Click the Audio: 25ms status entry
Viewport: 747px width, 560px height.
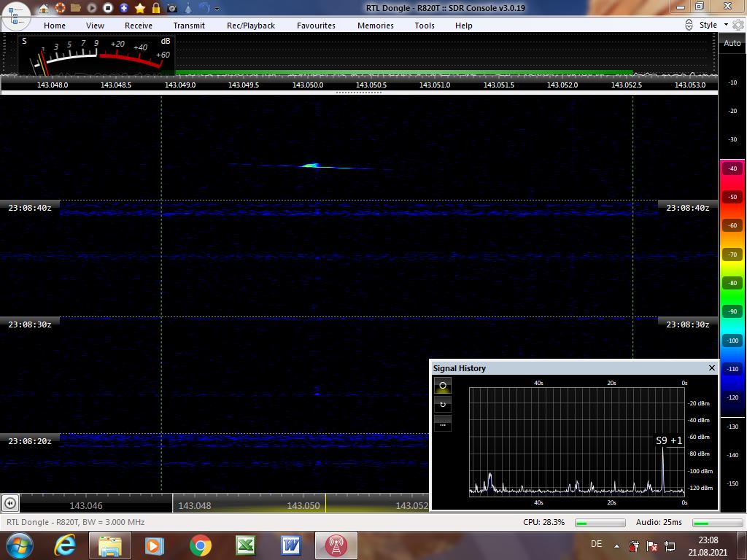659,522
